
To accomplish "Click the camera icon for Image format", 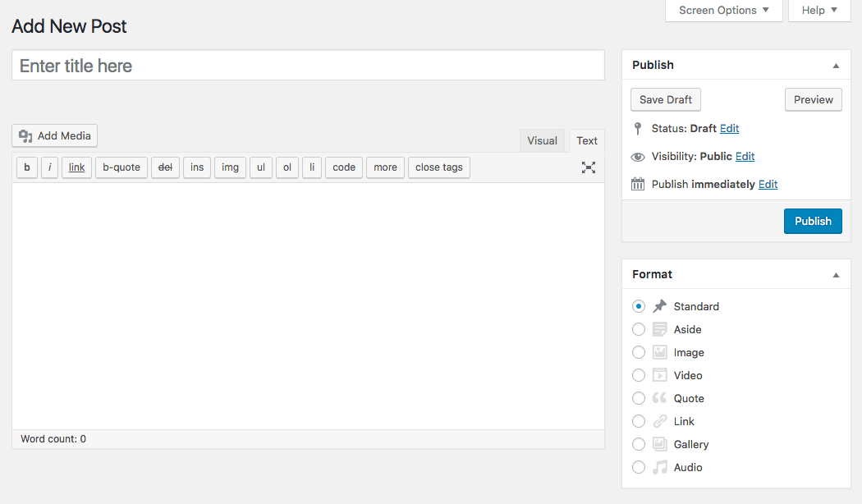I will tap(659, 352).
